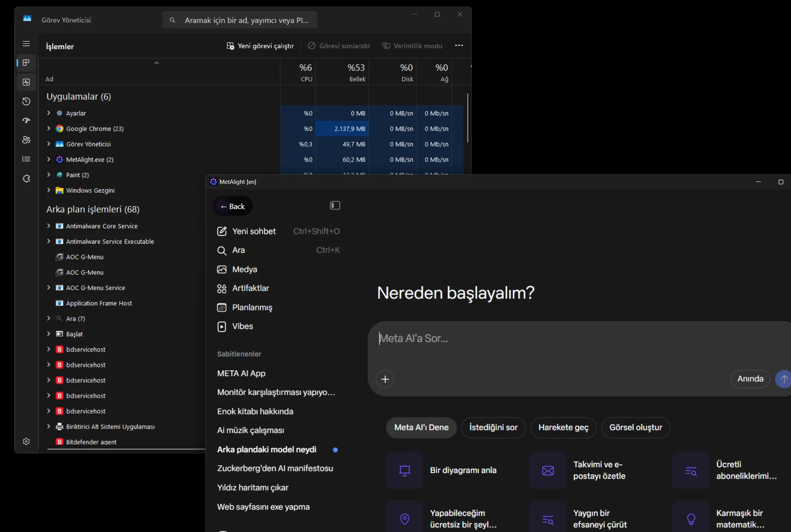Click the Task Manager vertical scrollbar
791x532 pixels.
click(x=468, y=118)
